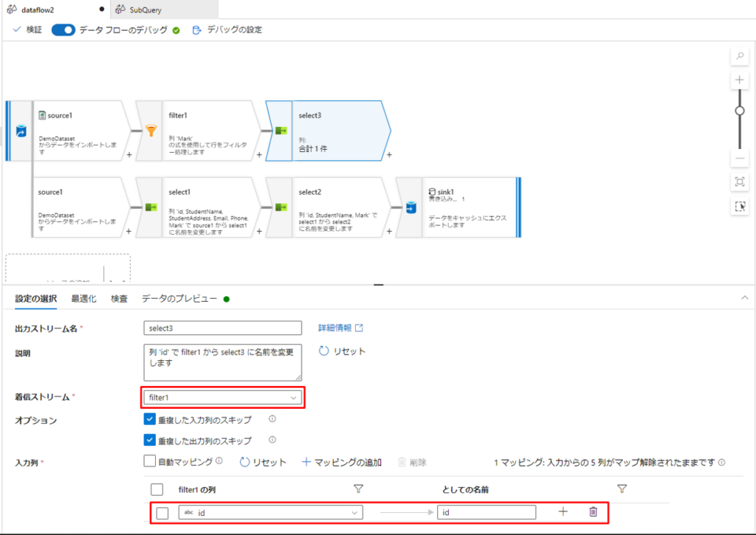
Task: Click info icon beside 自動マッピング
Action: pos(219,460)
